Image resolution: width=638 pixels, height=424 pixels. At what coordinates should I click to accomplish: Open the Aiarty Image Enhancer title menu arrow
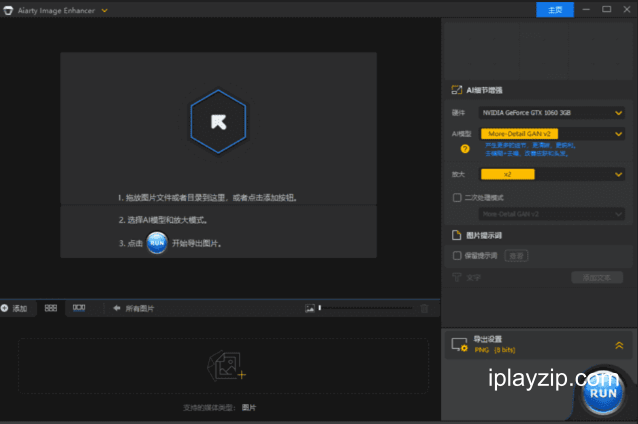105,11
